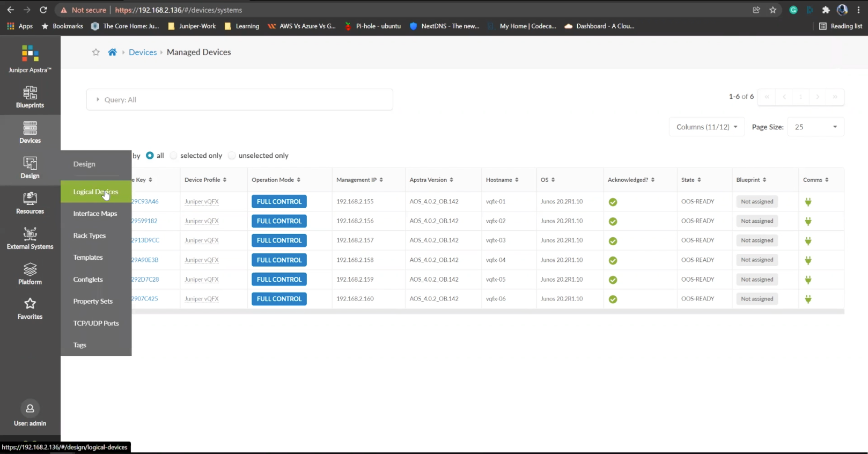Screen dimensions: 868x454
Task: Open the User admin profile
Action: coord(30,414)
